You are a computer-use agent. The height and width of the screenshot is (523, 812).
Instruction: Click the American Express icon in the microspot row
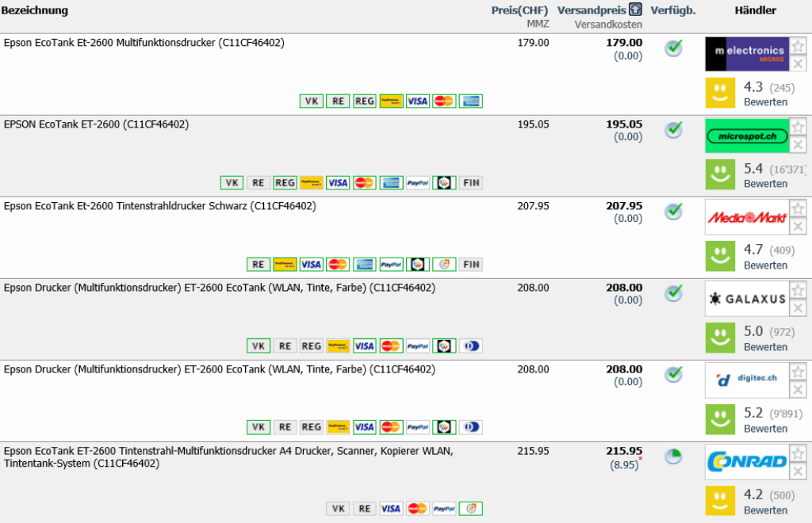coord(391,182)
